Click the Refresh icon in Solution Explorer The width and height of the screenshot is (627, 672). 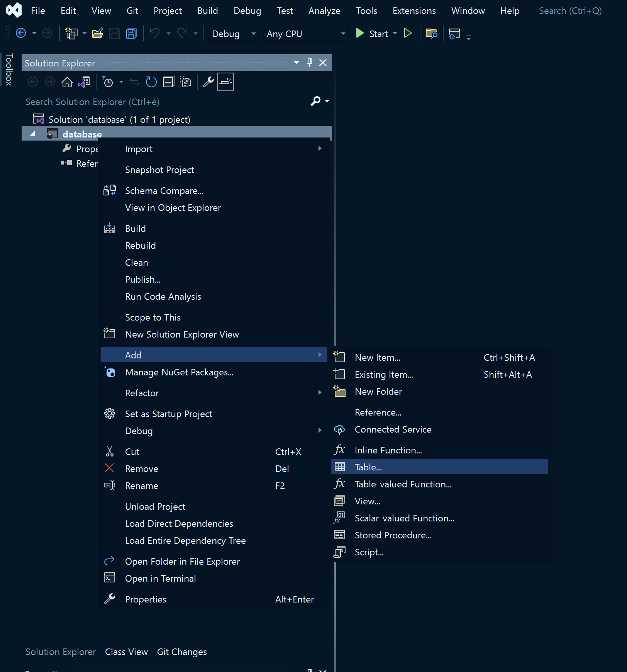pyautogui.click(x=151, y=82)
